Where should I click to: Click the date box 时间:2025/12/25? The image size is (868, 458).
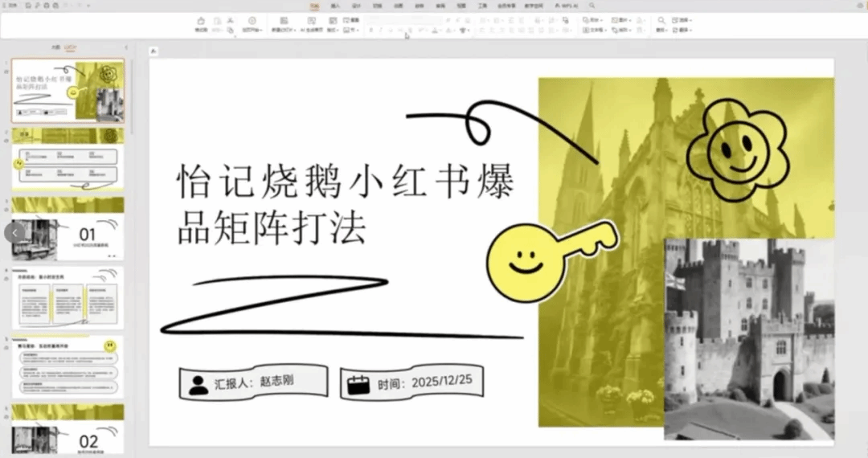411,382
